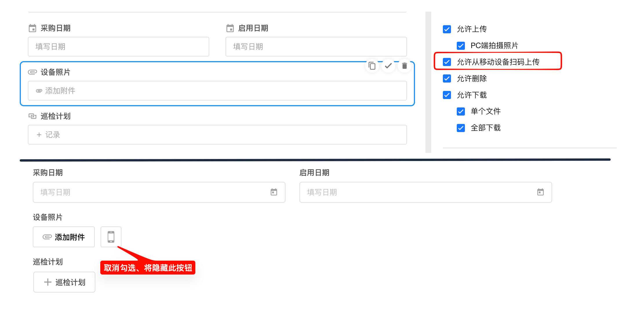Toggle the 允许删除 checkbox
The height and width of the screenshot is (320, 644).
coord(447,78)
